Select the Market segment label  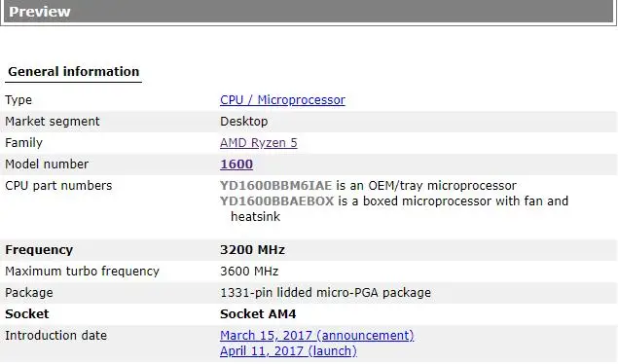53,122
